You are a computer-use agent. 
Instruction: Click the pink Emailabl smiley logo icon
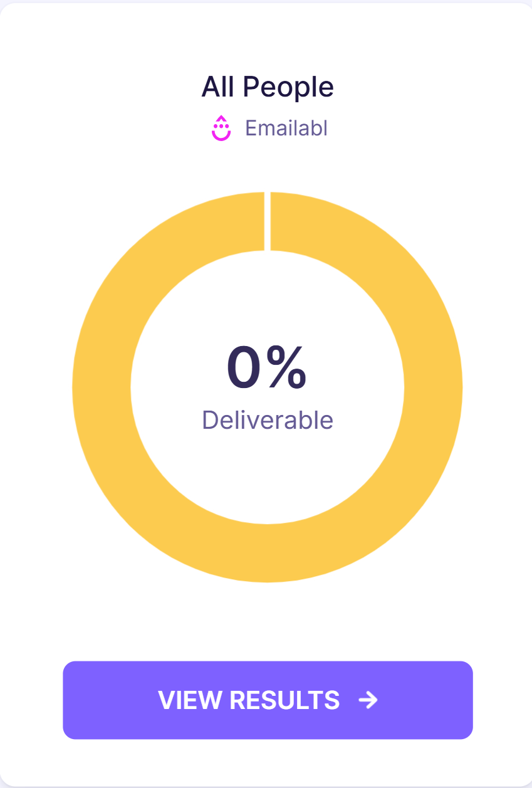tap(221, 129)
